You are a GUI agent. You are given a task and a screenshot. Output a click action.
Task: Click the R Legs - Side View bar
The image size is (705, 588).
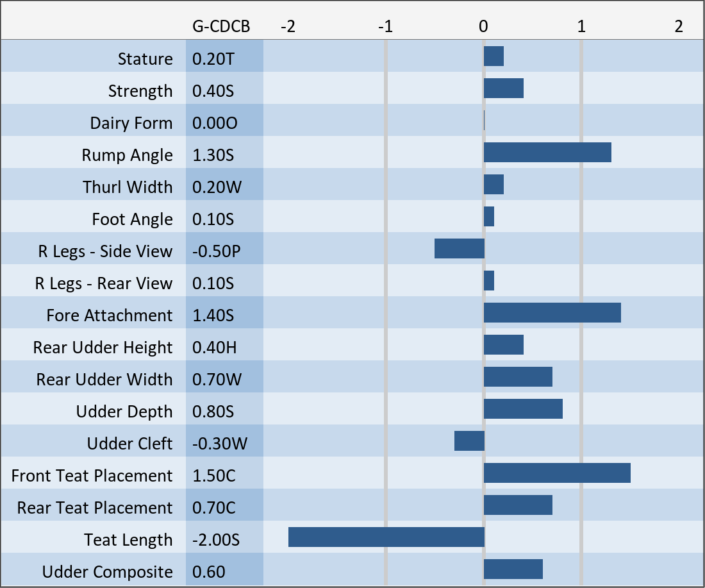(459, 249)
